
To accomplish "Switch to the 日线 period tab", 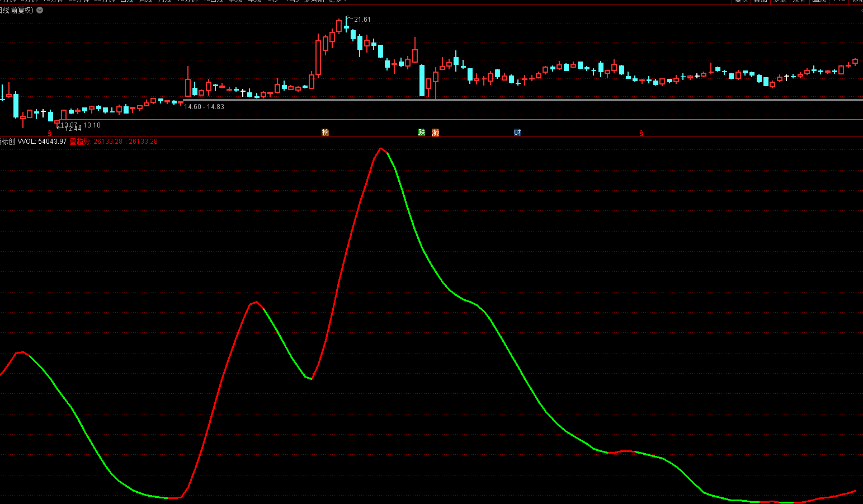I will [x=127, y=1].
